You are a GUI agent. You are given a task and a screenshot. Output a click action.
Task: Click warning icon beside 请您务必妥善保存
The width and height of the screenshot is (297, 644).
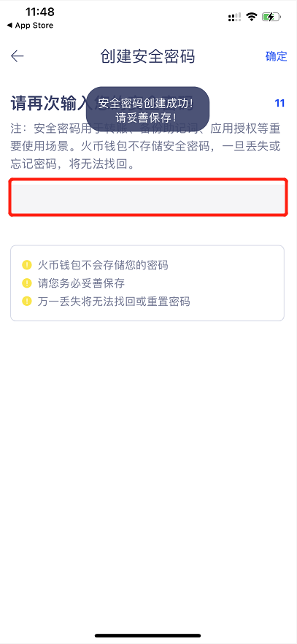[27, 283]
